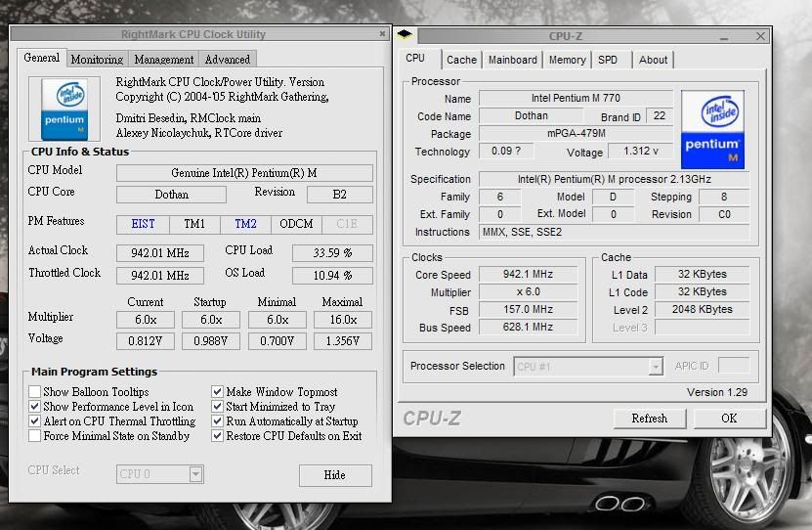Screen dimensions: 812x530
Task: Click the Throttled Clock 942.01 MHz value
Action: (160, 276)
